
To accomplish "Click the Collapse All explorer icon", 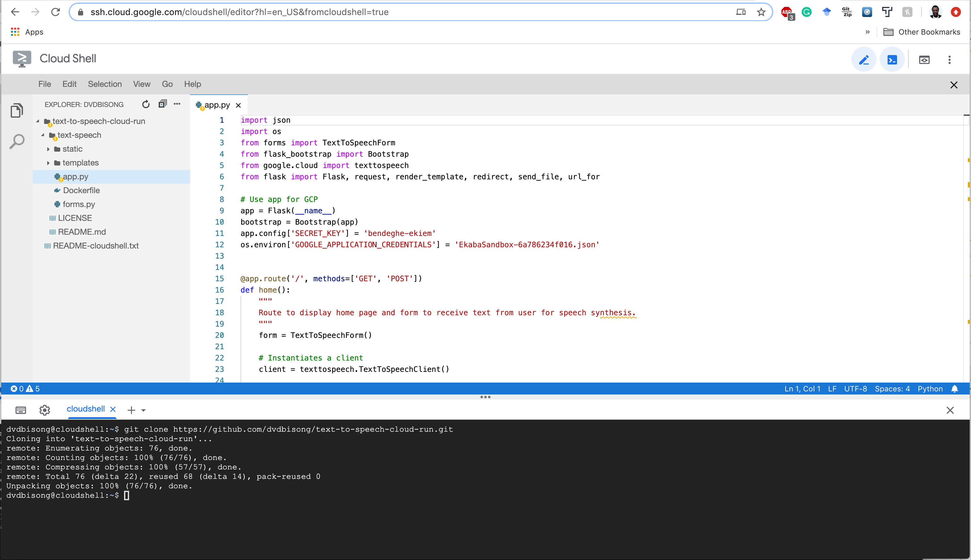I will [162, 104].
